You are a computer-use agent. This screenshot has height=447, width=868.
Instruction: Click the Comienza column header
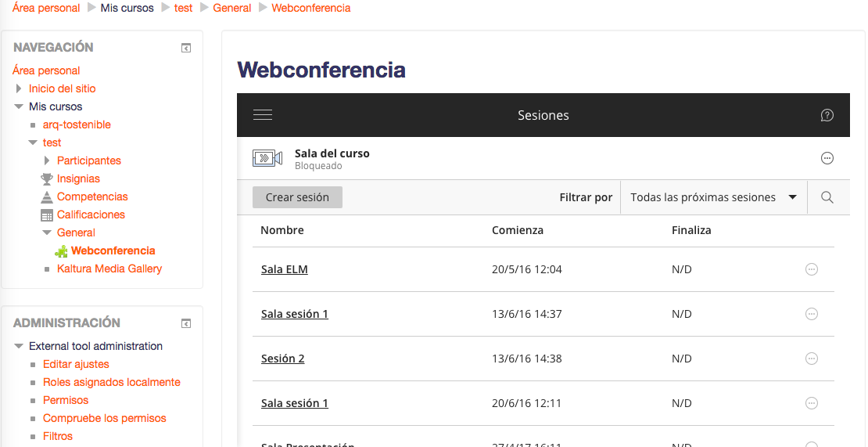(518, 230)
